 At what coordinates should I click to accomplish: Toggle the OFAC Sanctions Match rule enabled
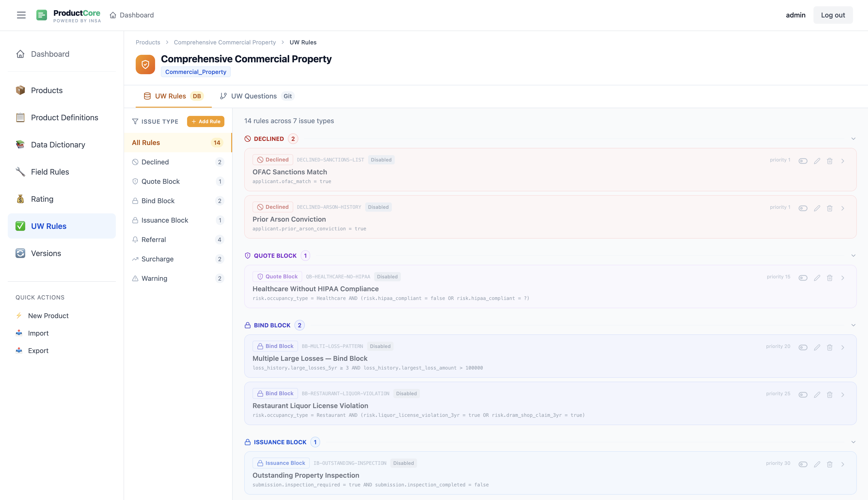tap(803, 161)
